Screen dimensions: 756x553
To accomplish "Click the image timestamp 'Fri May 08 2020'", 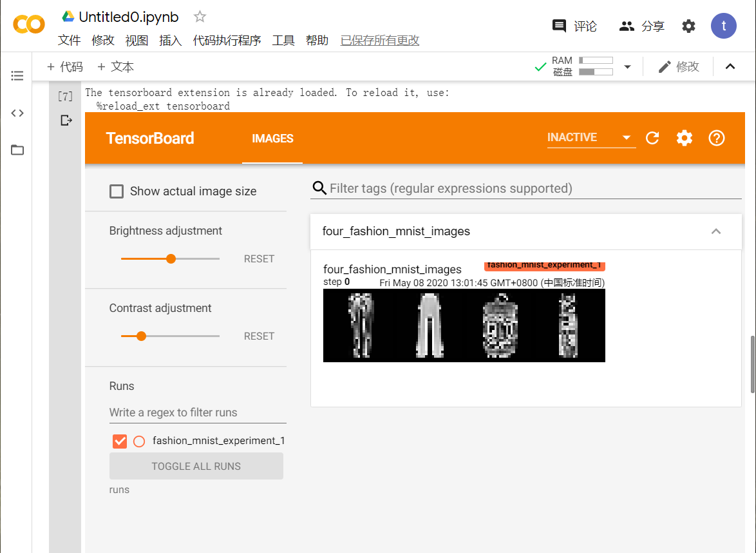I will coord(492,283).
